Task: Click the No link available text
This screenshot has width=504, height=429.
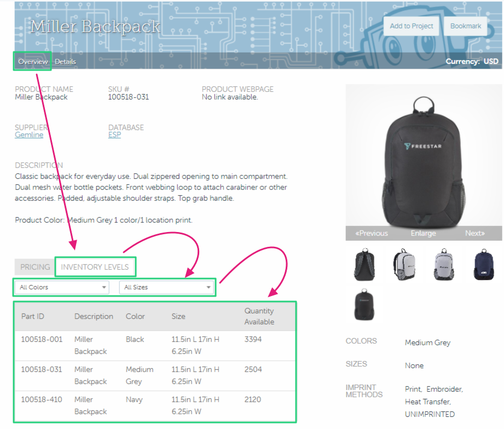Action: 230,97
